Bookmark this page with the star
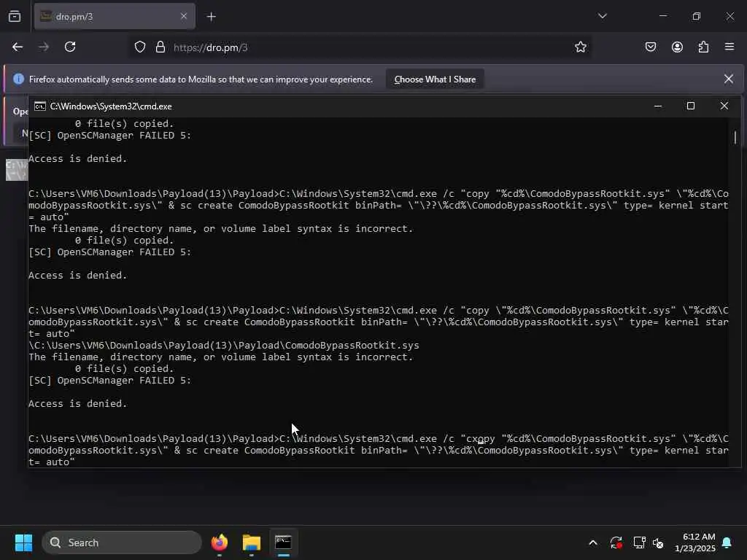 580,47
